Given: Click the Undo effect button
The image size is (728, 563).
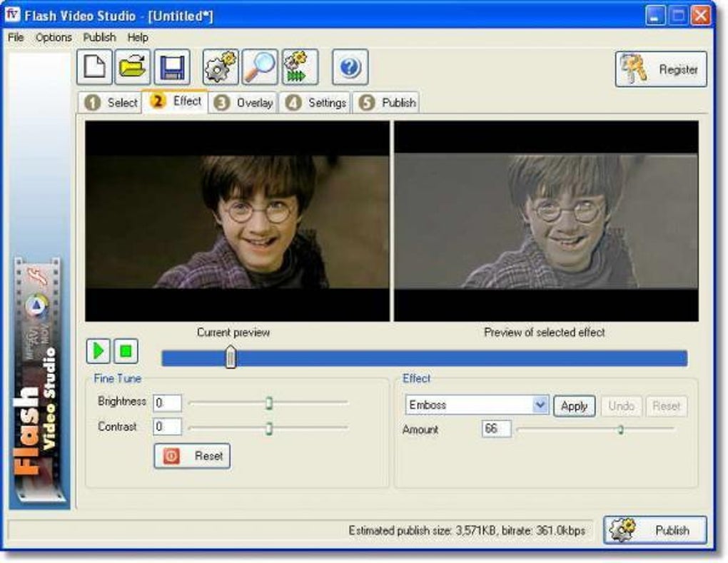Looking at the screenshot, I should (621, 406).
